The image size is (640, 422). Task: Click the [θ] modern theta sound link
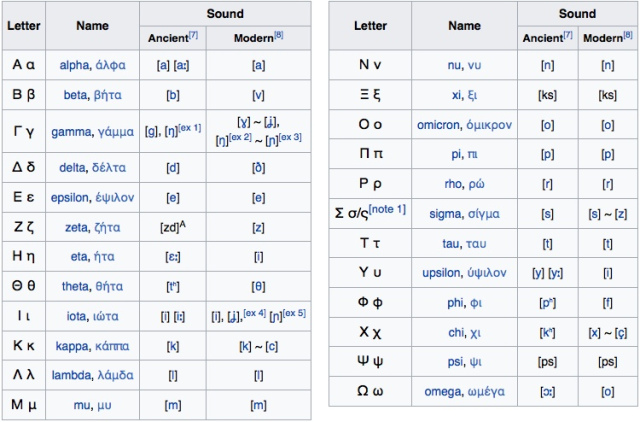click(x=258, y=287)
